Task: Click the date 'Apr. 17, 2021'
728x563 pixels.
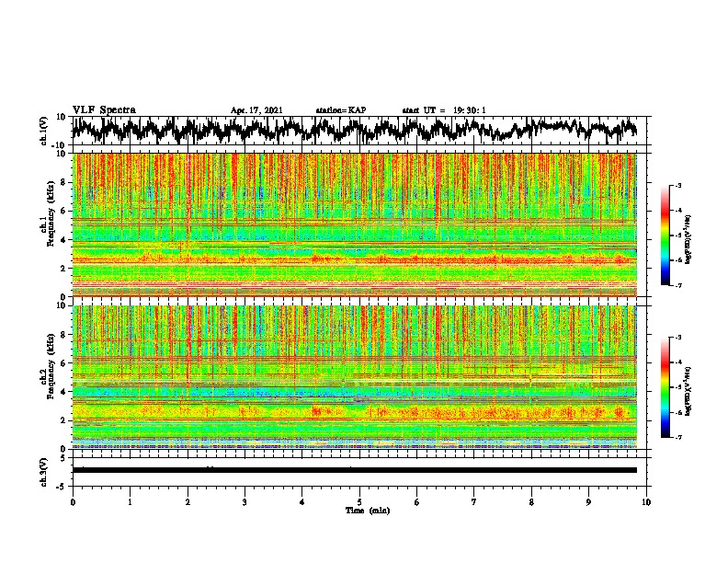Action: (x=256, y=110)
